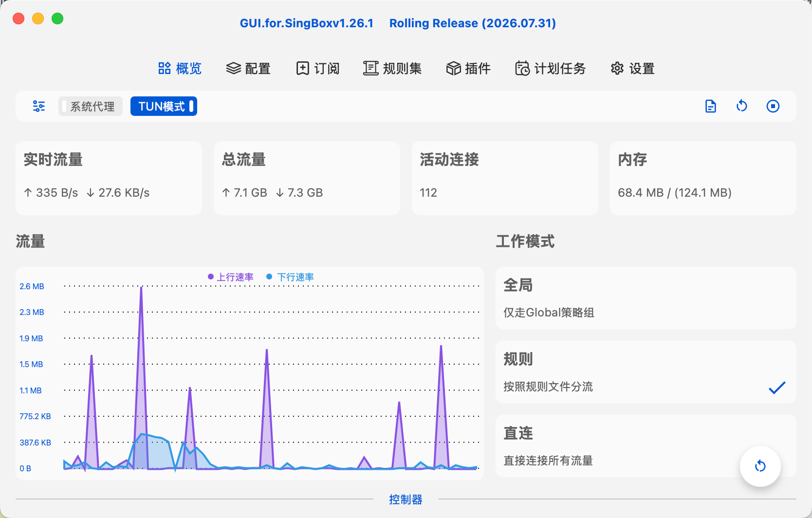Screen dimensions: 812x518
Task: Open the 计划任务 tab
Action: [x=550, y=68]
